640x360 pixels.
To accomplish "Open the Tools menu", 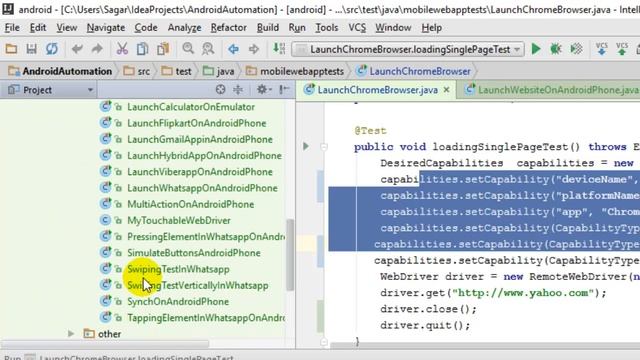I will (327, 28).
